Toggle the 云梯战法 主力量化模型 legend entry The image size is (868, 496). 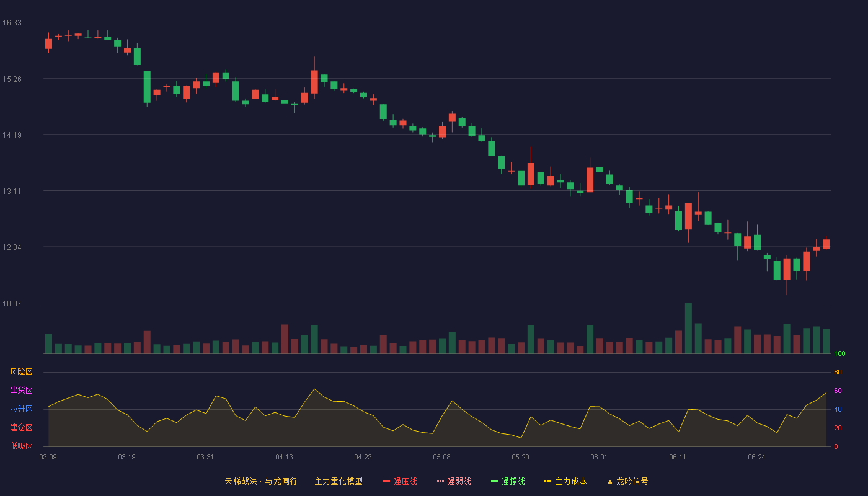294,481
